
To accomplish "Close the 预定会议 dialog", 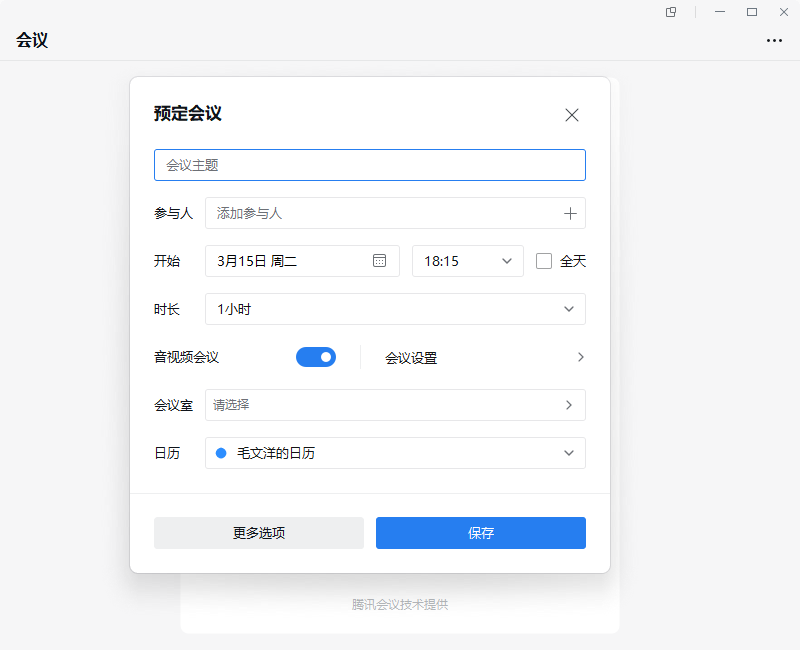I will 571,115.
